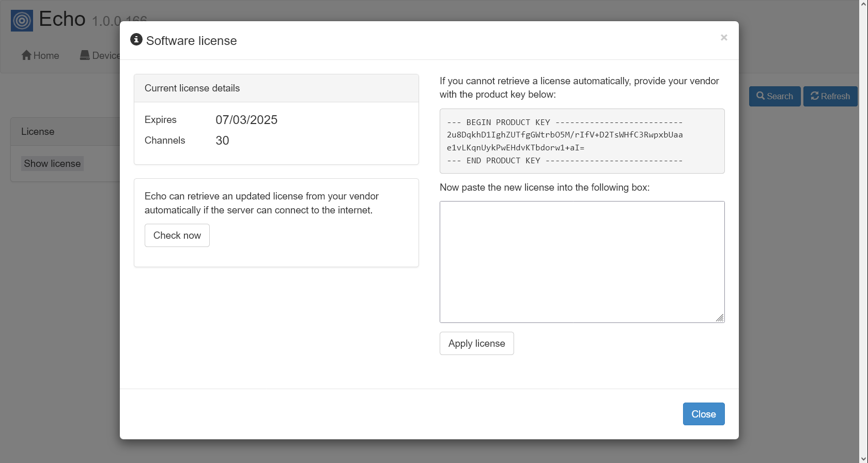
Task: Click the Expires label
Action: coord(161,120)
